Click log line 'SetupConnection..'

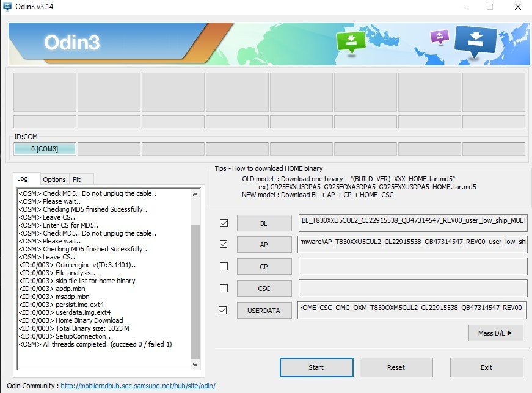(65, 336)
